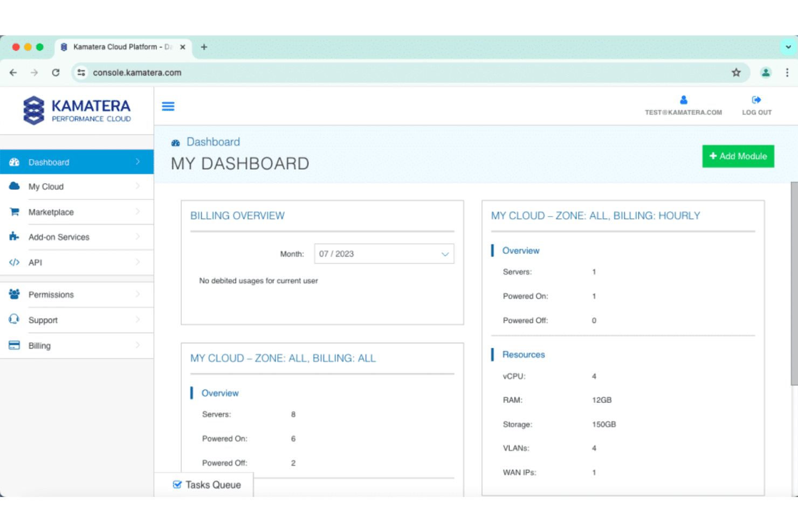Screen dimensions: 798x532
Task: Open API sidebar item
Action: [x=77, y=262]
